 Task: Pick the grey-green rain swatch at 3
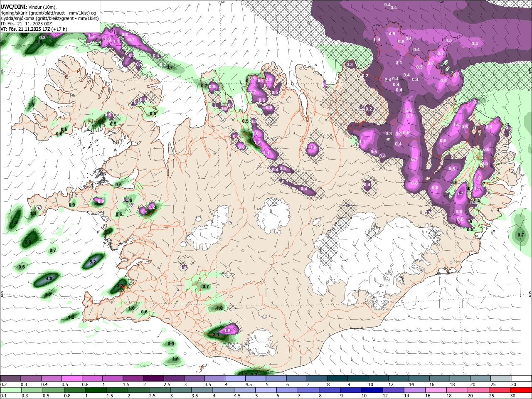(181, 390)
